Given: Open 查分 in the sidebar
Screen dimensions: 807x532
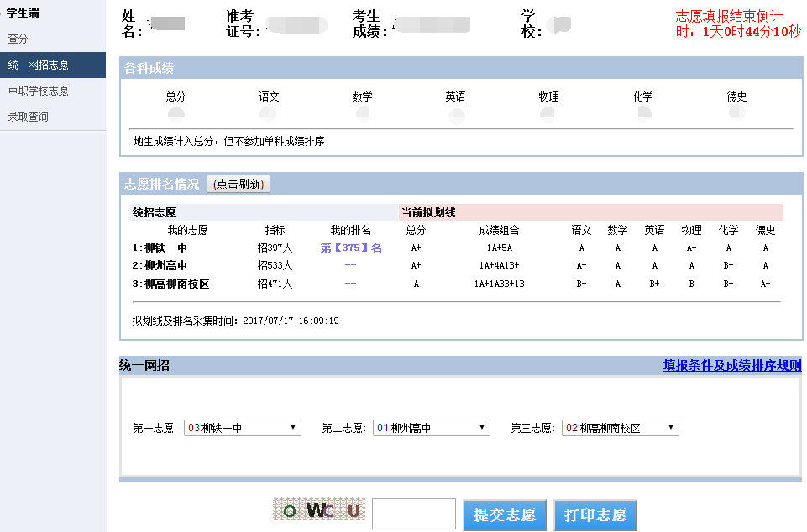Looking at the screenshot, I should (18, 39).
